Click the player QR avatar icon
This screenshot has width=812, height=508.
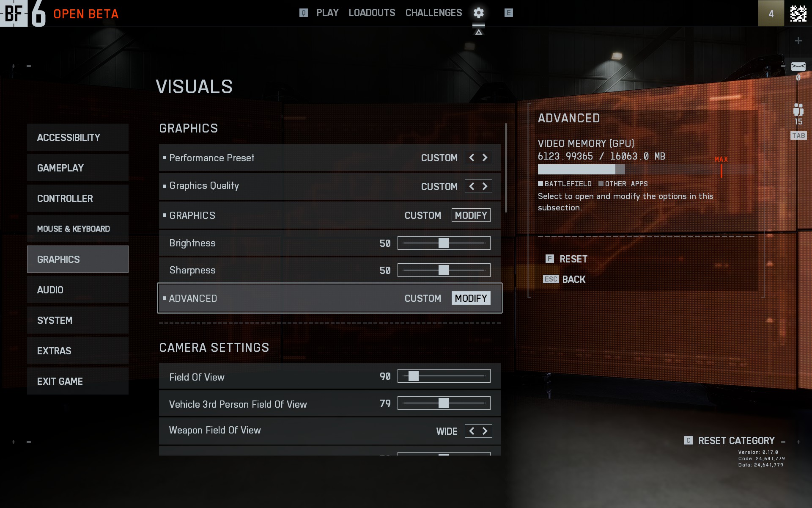(798, 14)
